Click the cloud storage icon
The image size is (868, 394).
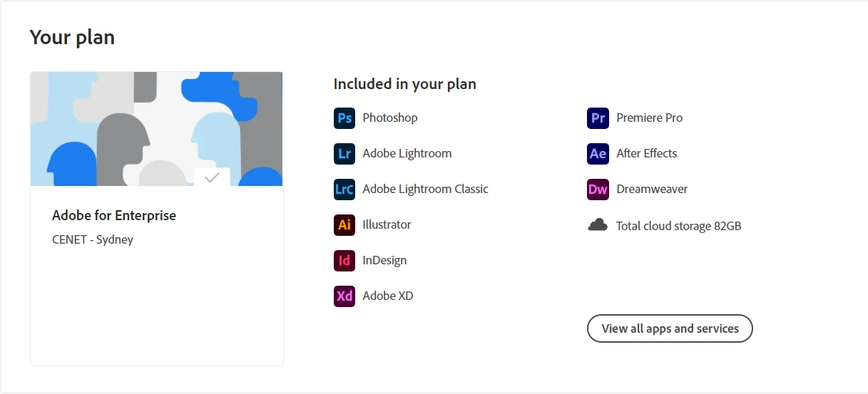pyautogui.click(x=598, y=225)
